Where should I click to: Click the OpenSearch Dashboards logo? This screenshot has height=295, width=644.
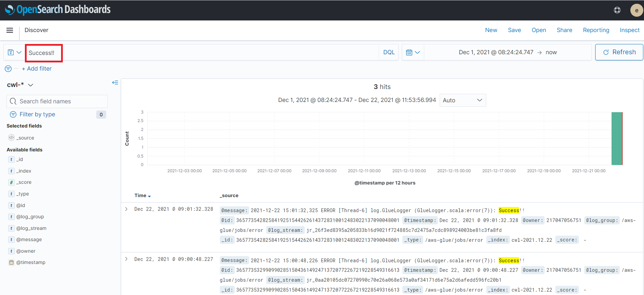click(x=58, y=10)
